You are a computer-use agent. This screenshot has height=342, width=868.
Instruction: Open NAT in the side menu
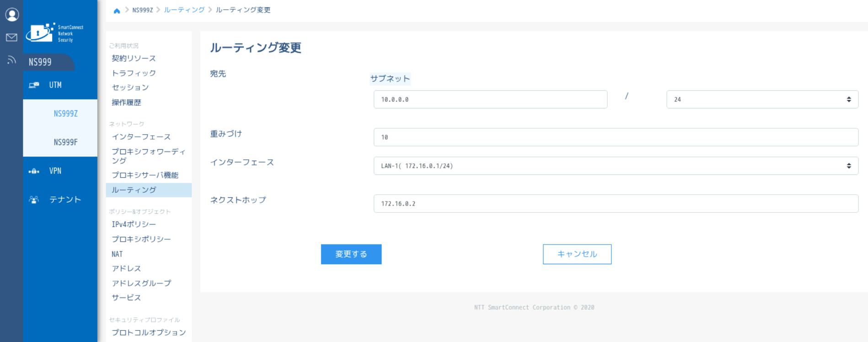coord(117,254)
